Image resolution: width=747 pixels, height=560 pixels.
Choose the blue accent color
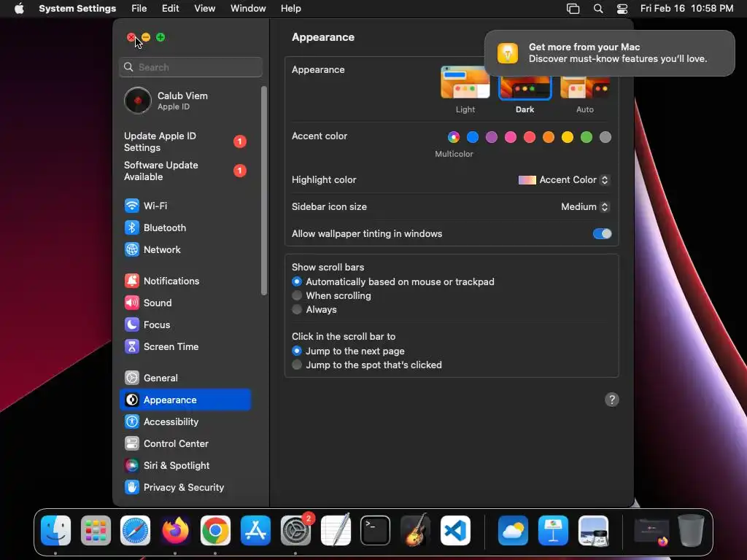[x=473, y=137]
